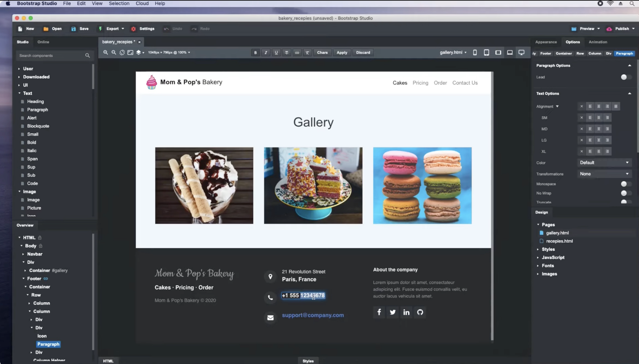Open the Transformations dropdown set to None
The height and width of the screenshot is (364, 639).
(x=604, y=174)
